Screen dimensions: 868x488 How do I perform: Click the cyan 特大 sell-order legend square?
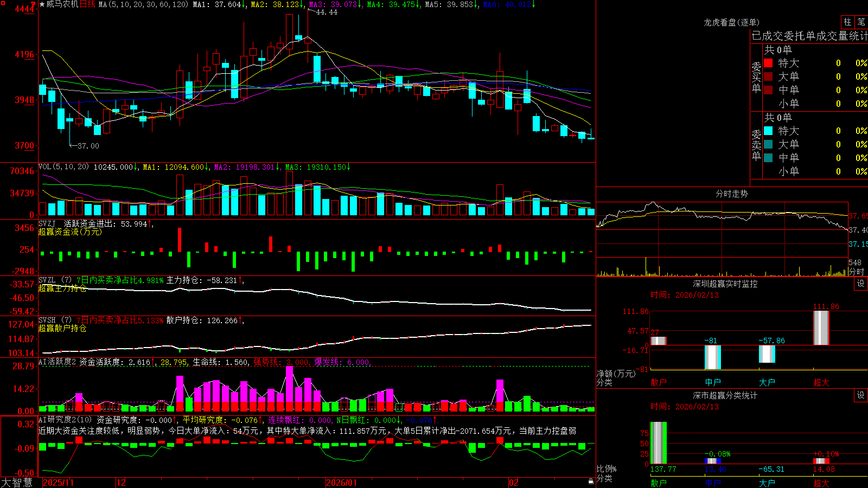768,131
